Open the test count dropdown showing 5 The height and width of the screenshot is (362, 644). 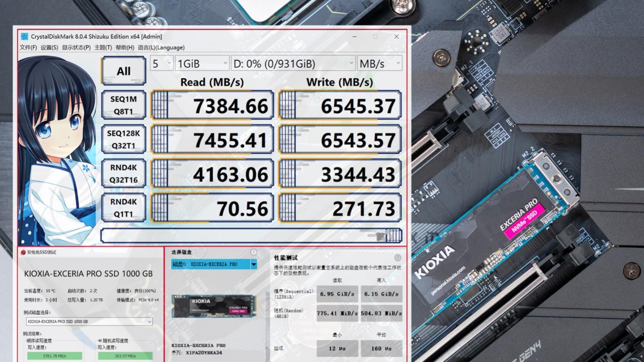(162, 64)
